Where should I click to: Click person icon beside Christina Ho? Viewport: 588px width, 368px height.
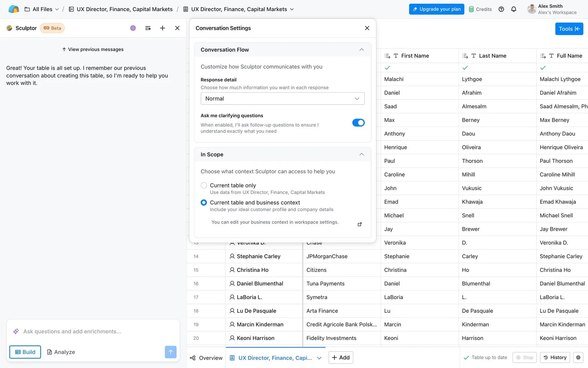[232, 270]
